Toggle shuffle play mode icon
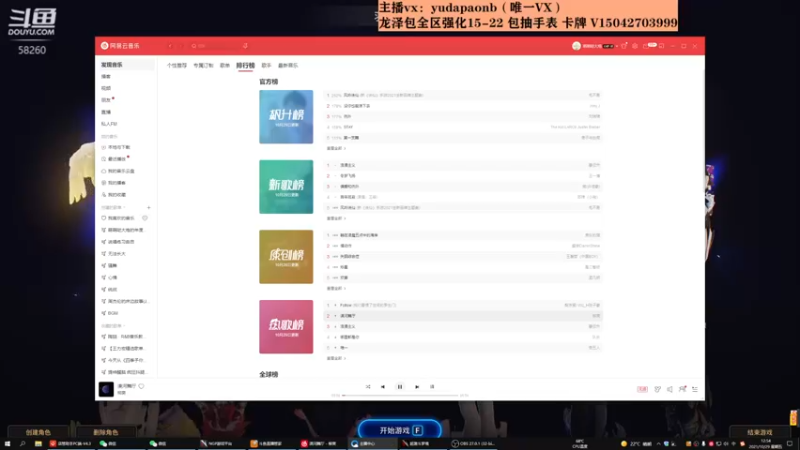Screen dimensions: 800x450 [x=368, y=387]
